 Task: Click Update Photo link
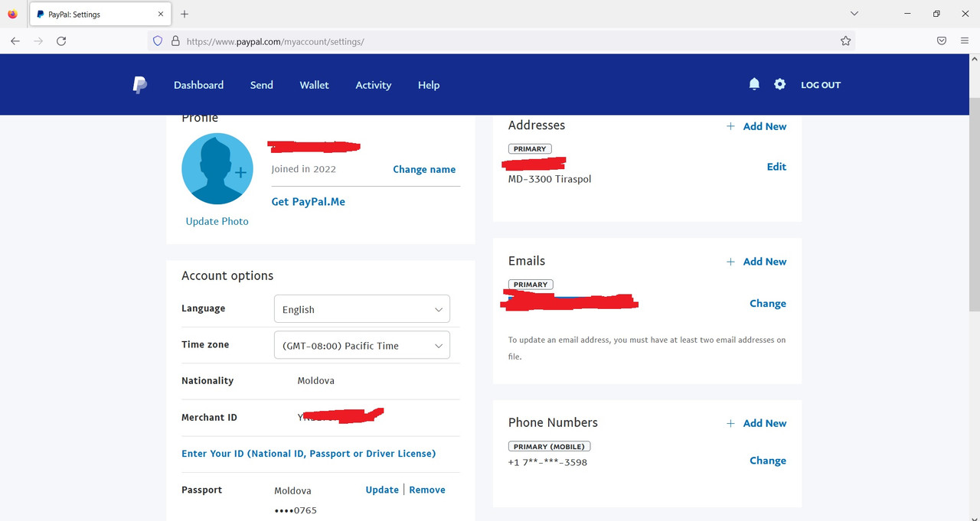click(217, 221)
